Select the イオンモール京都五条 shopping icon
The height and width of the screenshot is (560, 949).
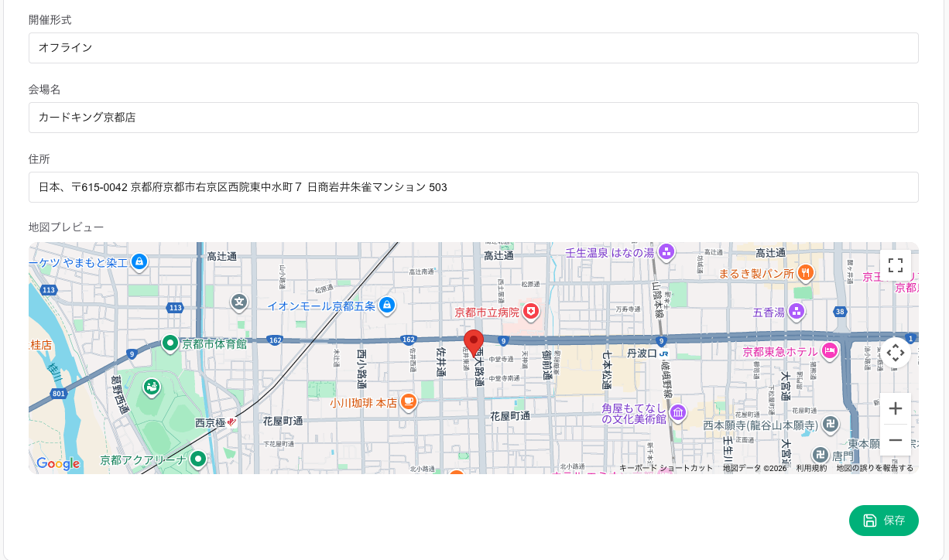point(387,306)
